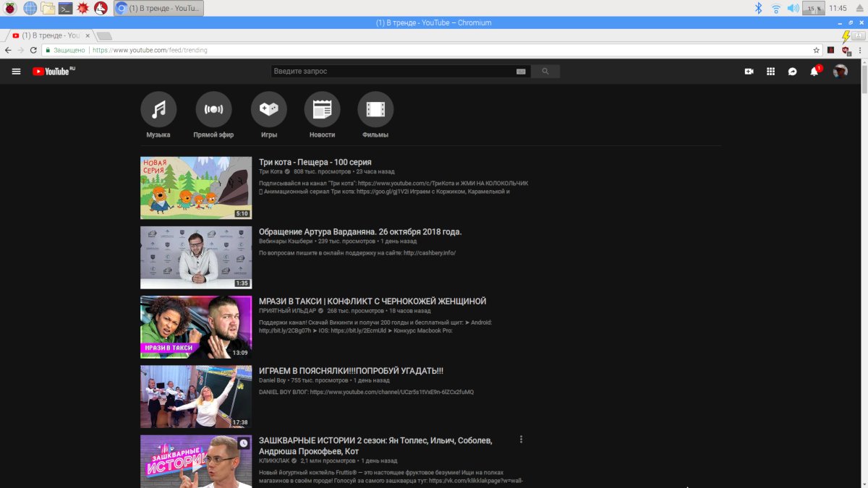The width and height of the screenshot is (868, 488).
Task: Click the YouTube logo
Action: (x=52, y=72)
